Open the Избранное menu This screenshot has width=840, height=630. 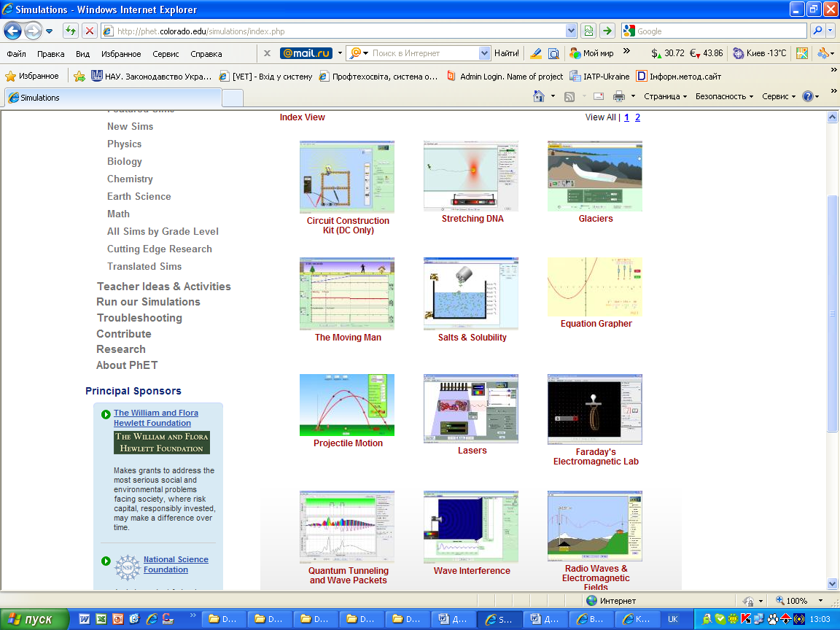[x=121, y=53]
